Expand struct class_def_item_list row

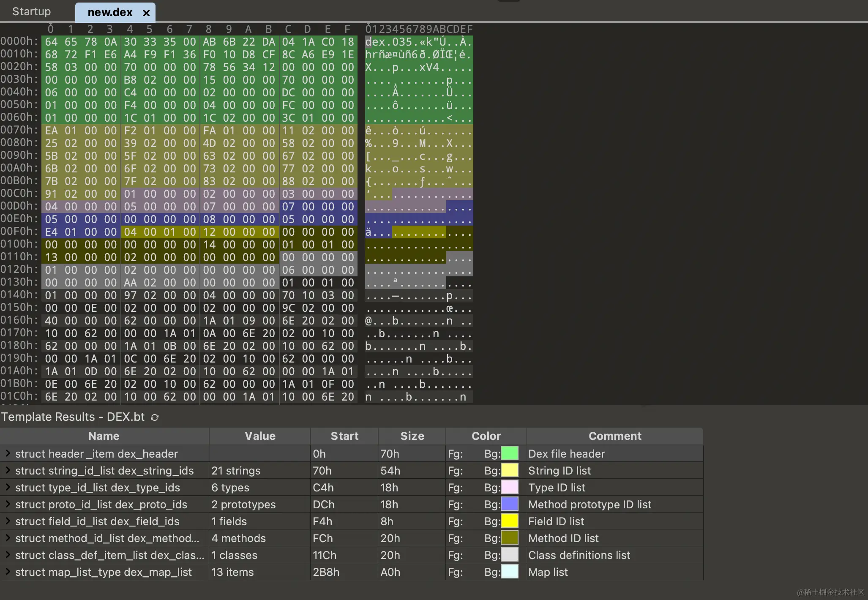tap(8, 555)
